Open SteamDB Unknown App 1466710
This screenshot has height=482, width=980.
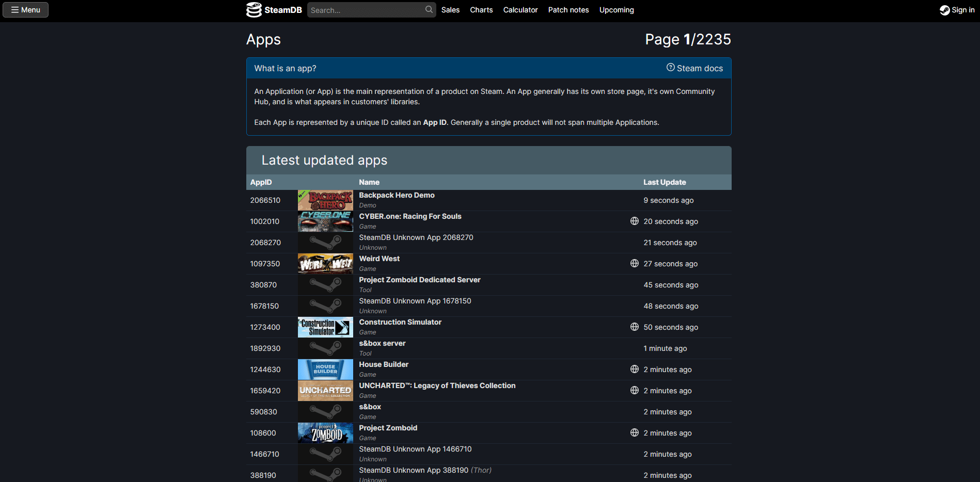(x=415, y=449)
